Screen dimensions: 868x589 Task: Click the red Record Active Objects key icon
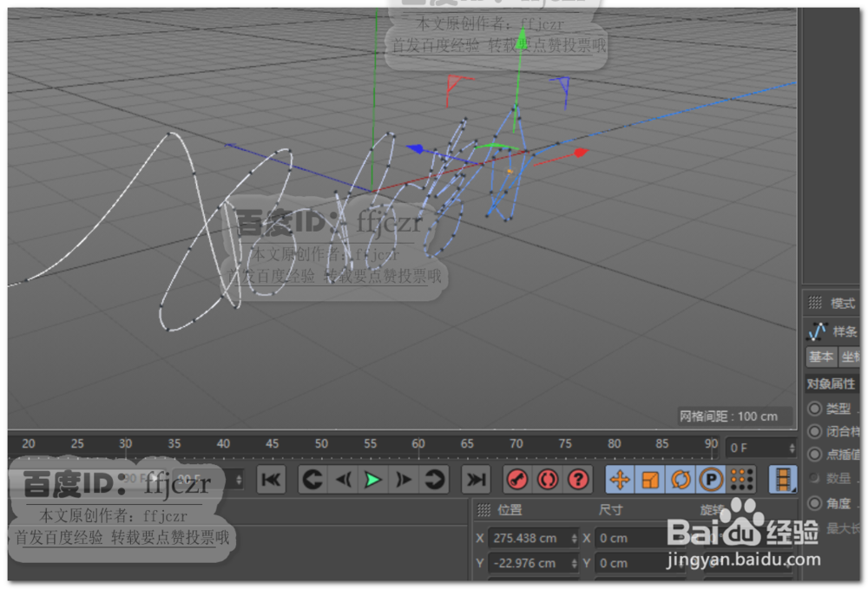[x=517, y=480]
